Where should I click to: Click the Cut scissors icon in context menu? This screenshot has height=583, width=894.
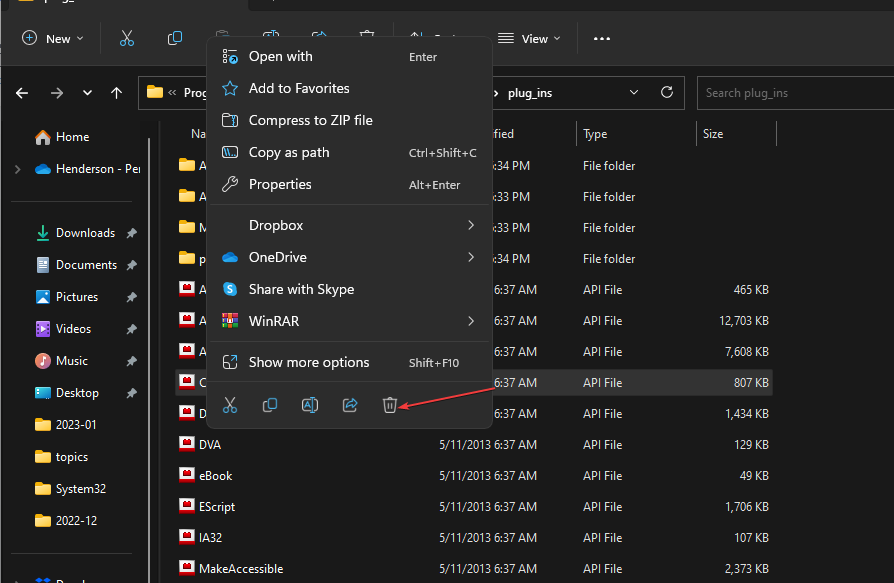tap(230, 405)
